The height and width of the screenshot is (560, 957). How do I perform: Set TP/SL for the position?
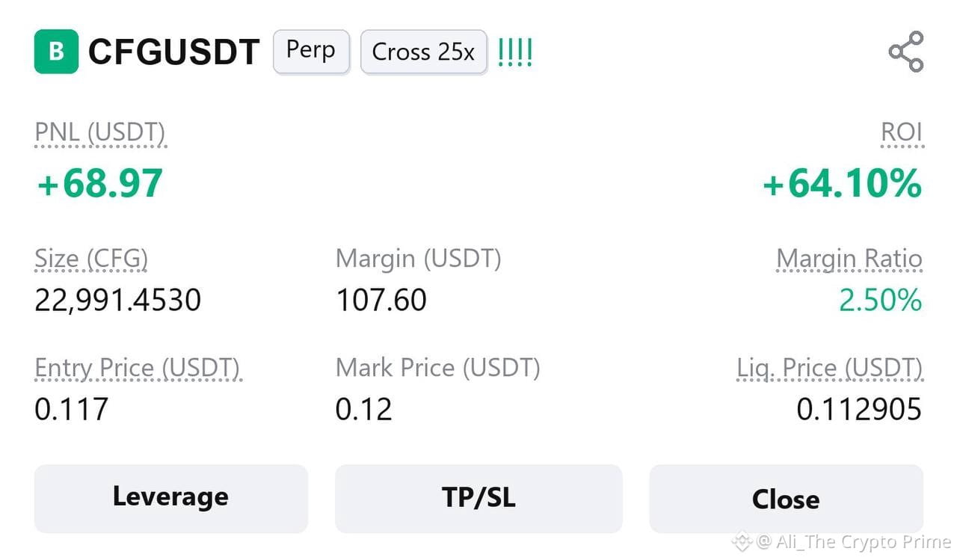click(x=478, y=498)
